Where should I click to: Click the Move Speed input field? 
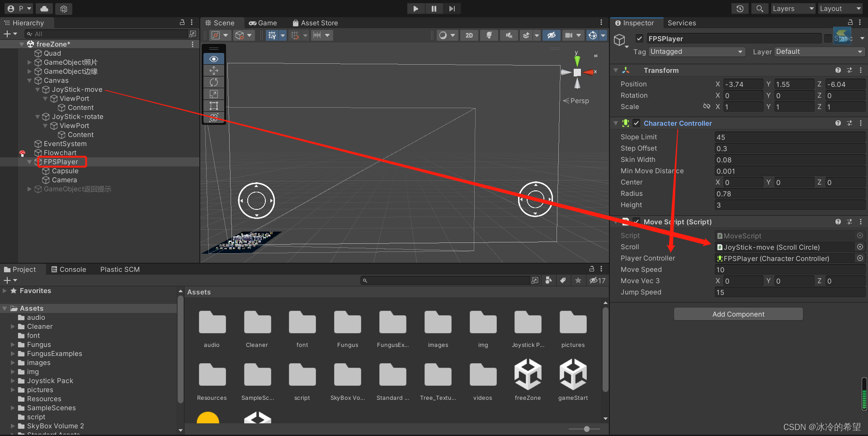click(x=789, y=269)
